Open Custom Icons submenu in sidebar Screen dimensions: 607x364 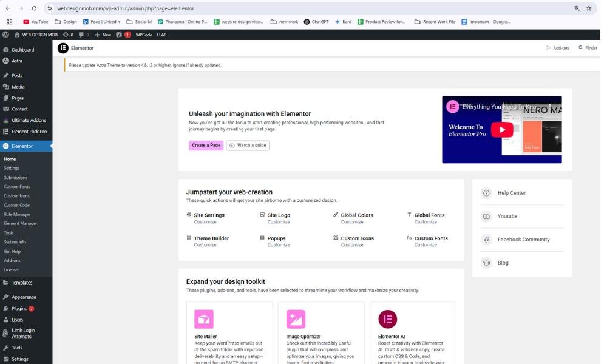(x=16, y=196)
